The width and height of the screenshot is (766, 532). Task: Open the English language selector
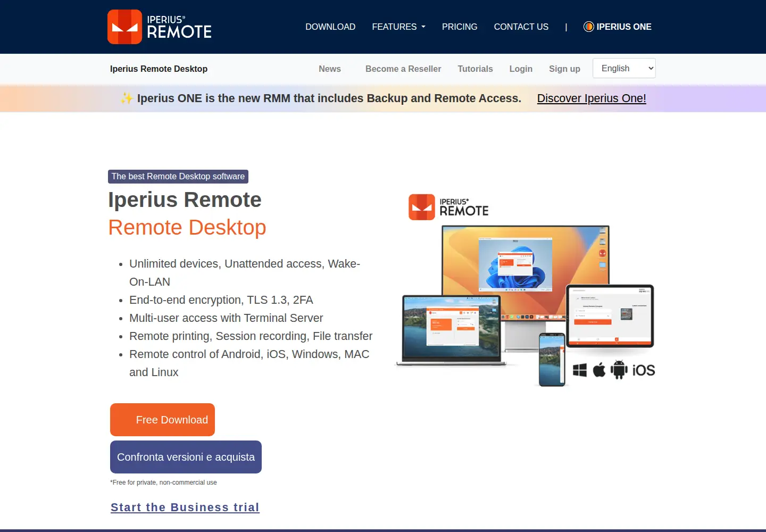624,68
